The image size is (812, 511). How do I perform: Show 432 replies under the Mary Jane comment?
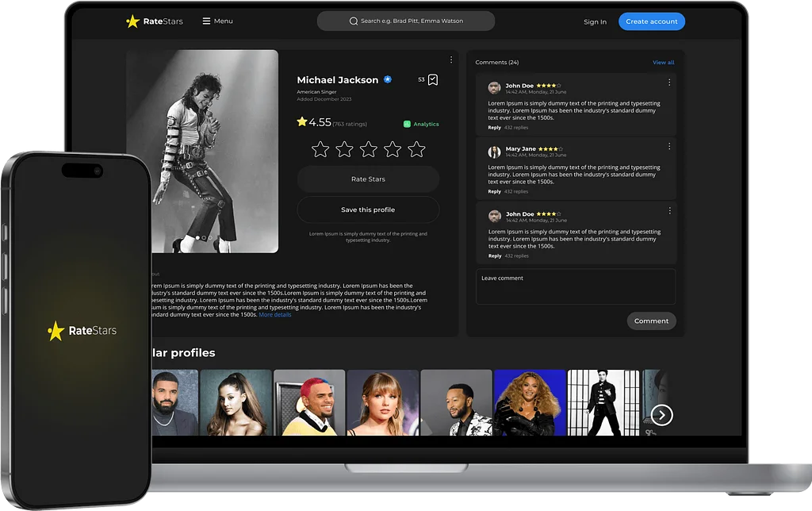(516, 191)
